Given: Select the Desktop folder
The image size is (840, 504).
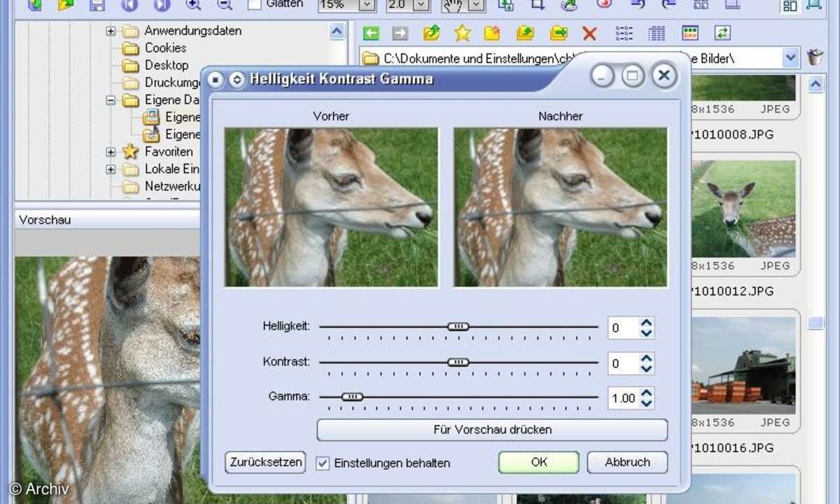Looking at the screenshot, I should point(167,65).
